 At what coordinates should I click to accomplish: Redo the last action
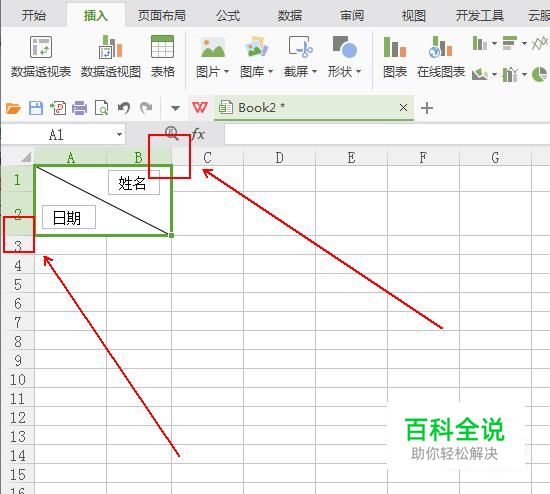[x=146, y=108]
